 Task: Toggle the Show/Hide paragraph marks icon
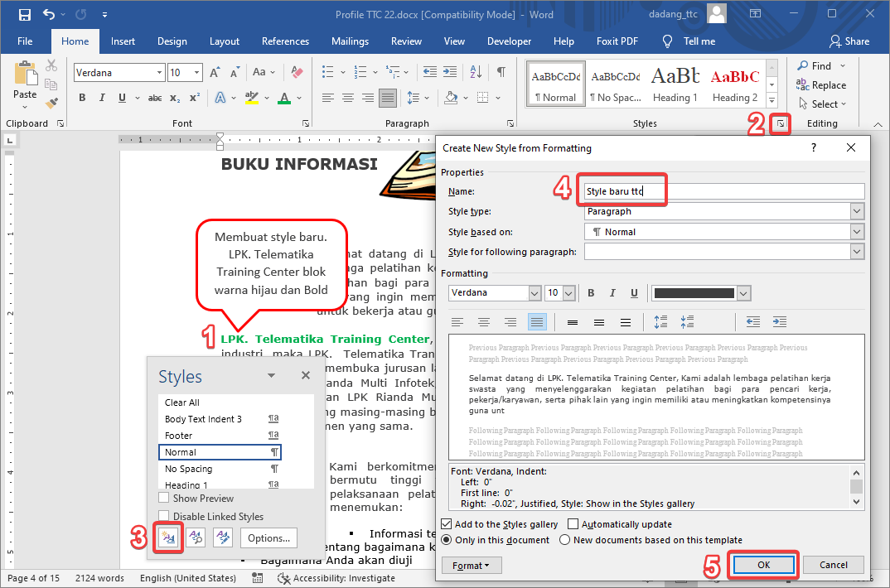500,72
